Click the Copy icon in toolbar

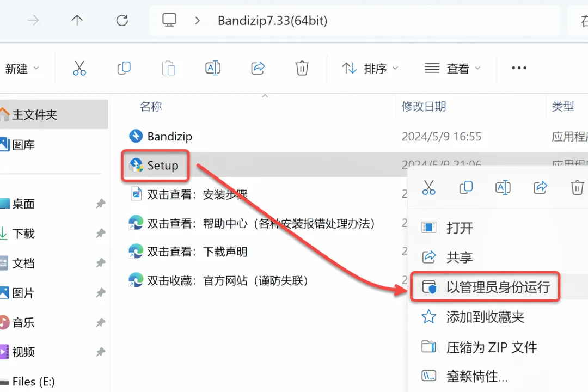point(124,68)
